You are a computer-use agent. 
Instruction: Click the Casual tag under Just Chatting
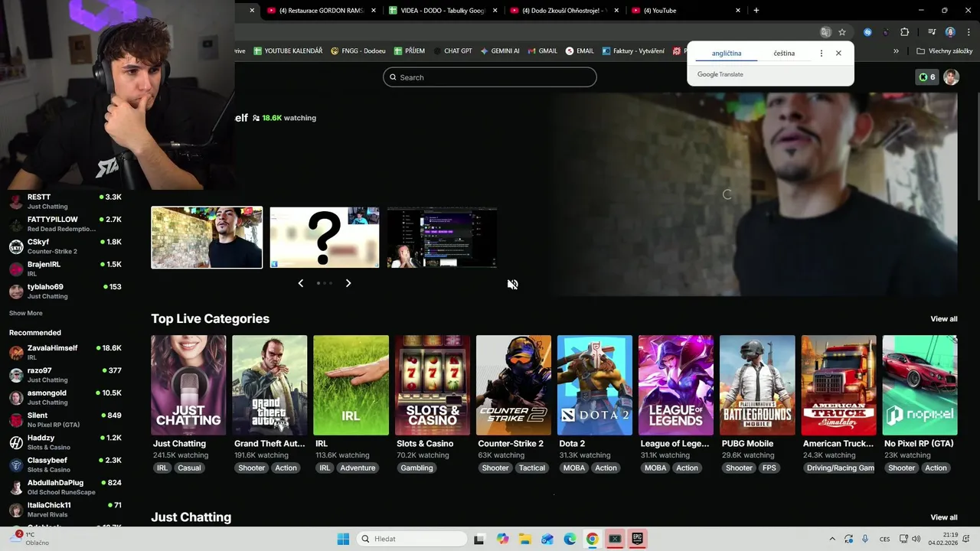189,468
